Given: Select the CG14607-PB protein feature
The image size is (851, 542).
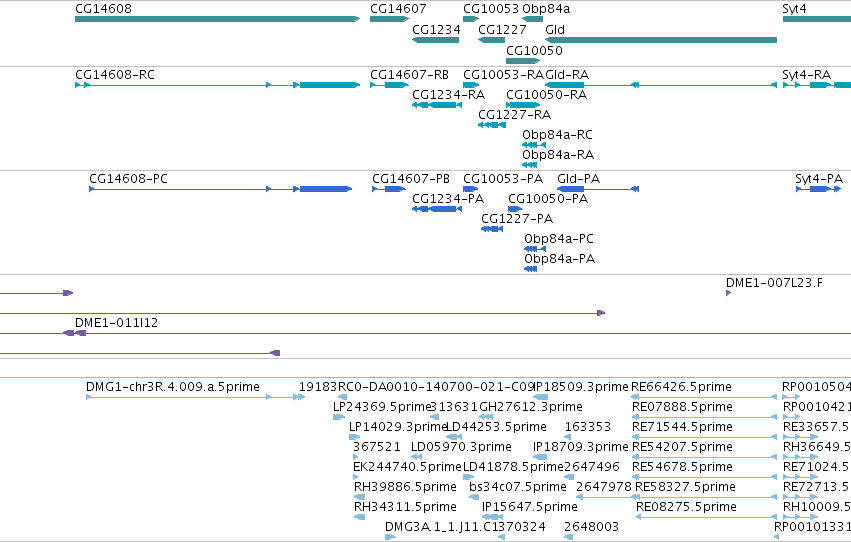Looking at the screenshot, I should click(389, 189).
